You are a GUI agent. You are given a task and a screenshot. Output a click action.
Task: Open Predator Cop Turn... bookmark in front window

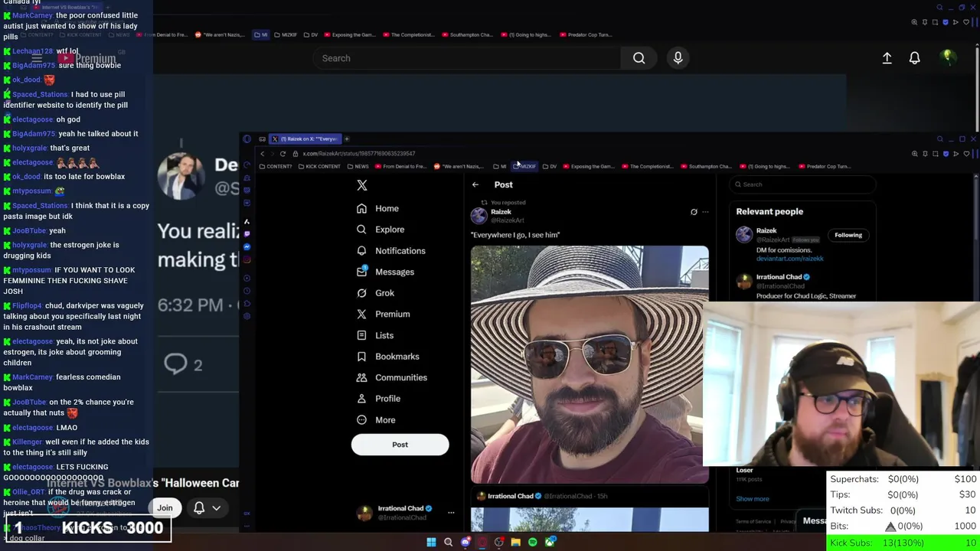click(x=824, y=166)
